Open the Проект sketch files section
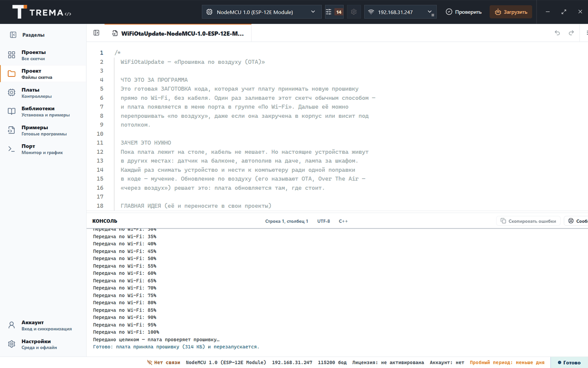Screen dimensions: 588x368 43,74
